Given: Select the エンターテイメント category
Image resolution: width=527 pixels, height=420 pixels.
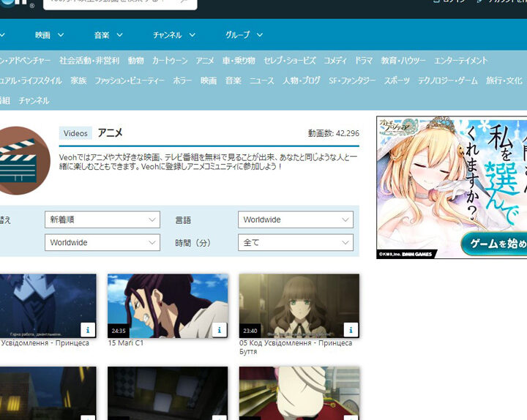Looking at the screenshot, I should pos(460,61).
